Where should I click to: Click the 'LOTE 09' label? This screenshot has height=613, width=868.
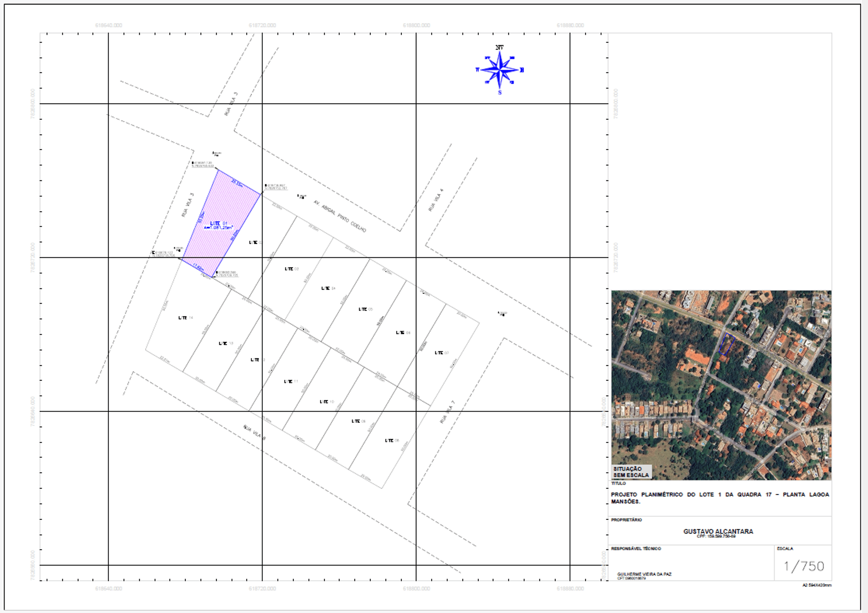click(359, 421)
